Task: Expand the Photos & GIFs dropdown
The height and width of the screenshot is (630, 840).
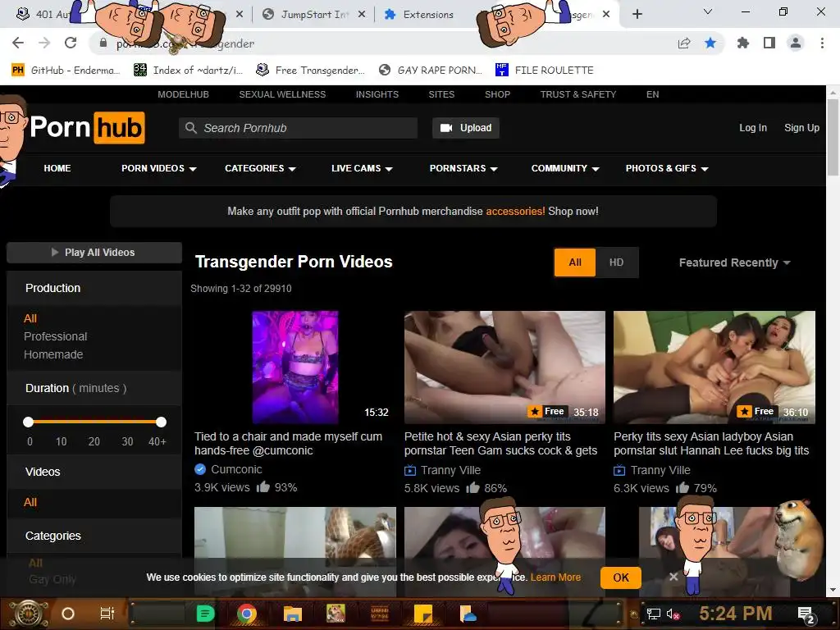Action: (x=667, y=168)
